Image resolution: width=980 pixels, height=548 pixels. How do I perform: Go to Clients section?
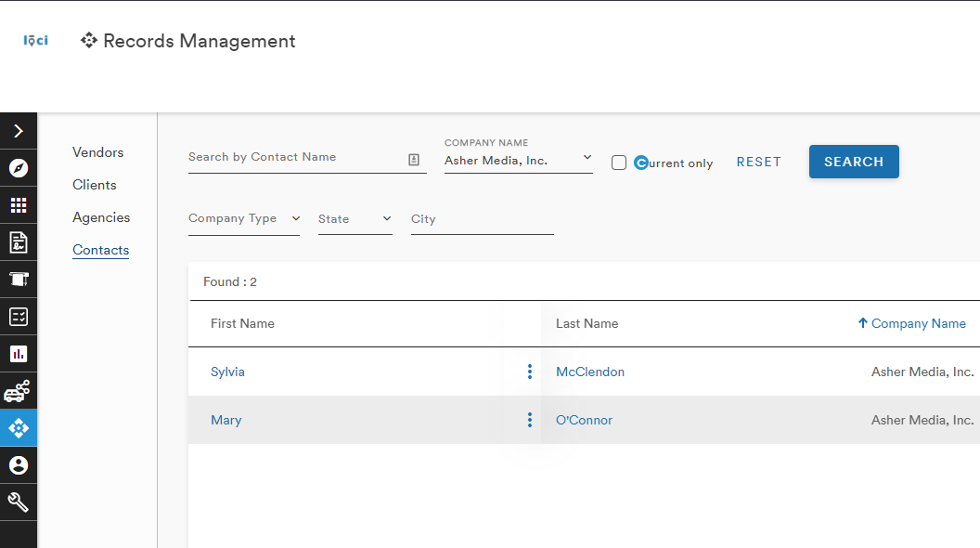pyautogui.click(x=95, y=185)
